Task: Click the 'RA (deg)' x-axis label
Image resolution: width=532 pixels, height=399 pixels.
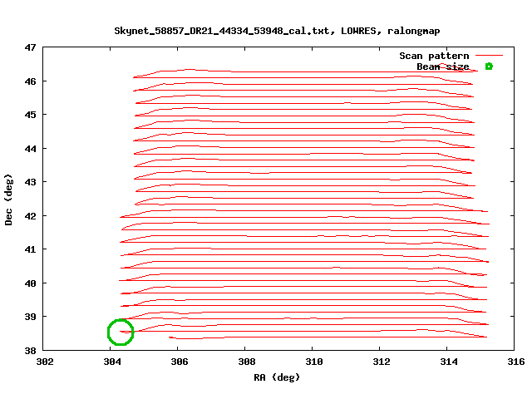Action: coord(277,377)
